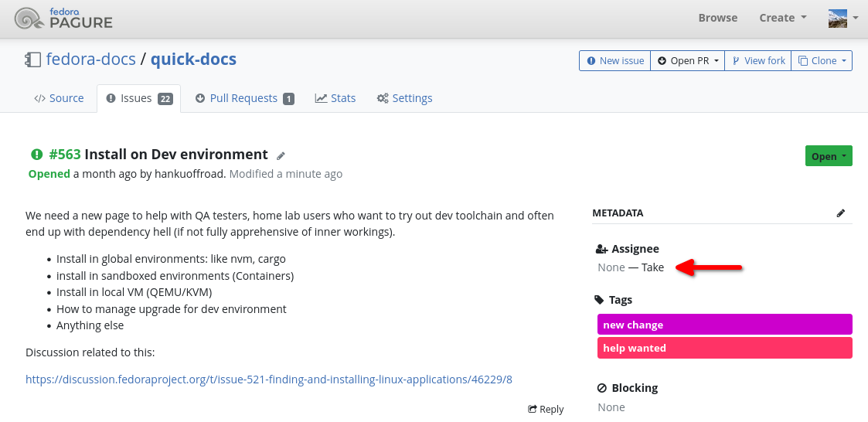Click the Fedora Pagure logo

coord(63,18)
